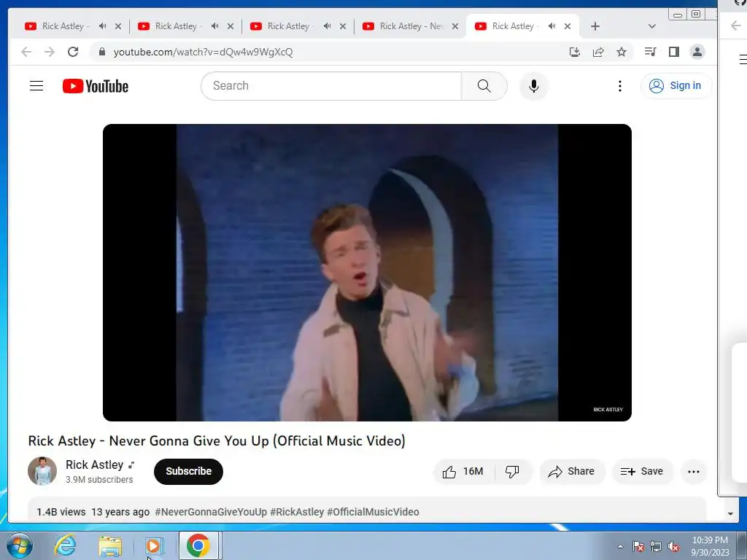Toggle Chrome side panel
747x560 pixels.
(x=673, y=52)
